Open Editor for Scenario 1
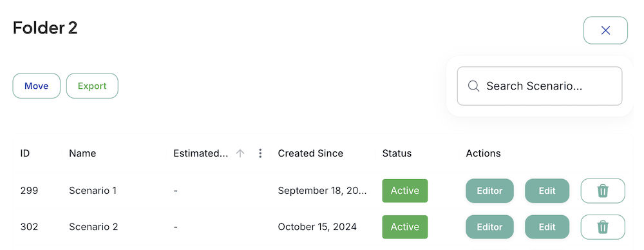Viewport: 644px width, 250px height. [489, 191]
